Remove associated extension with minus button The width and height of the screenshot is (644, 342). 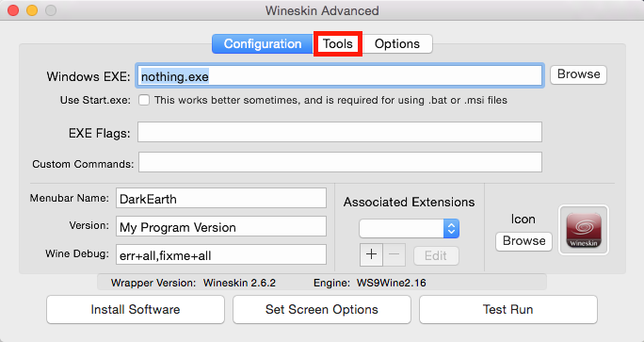tap(394, 254)
